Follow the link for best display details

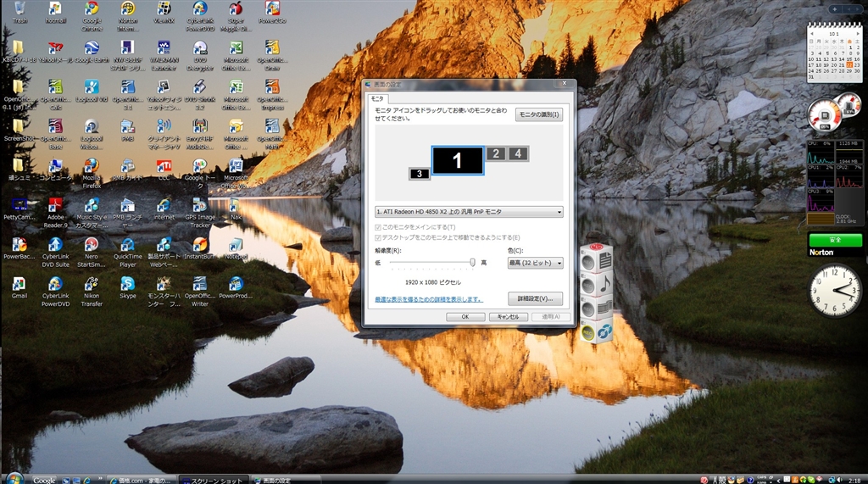(428, 299)
